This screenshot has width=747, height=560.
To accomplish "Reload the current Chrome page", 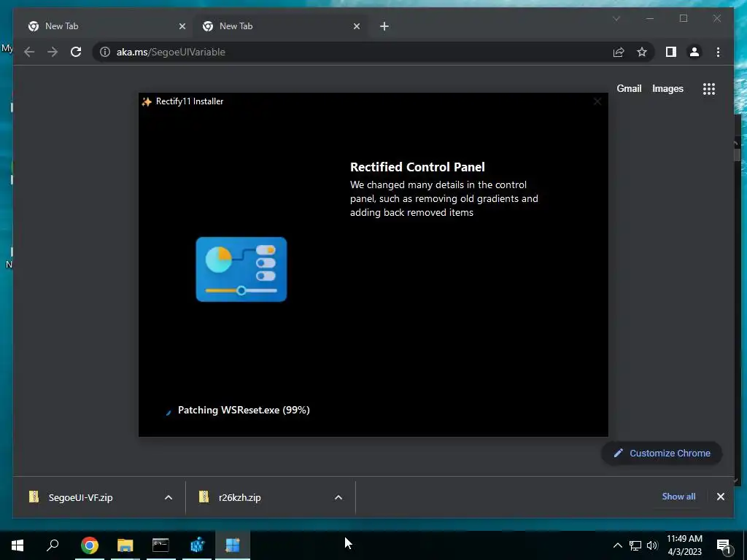I will click(x=76, y=52).
